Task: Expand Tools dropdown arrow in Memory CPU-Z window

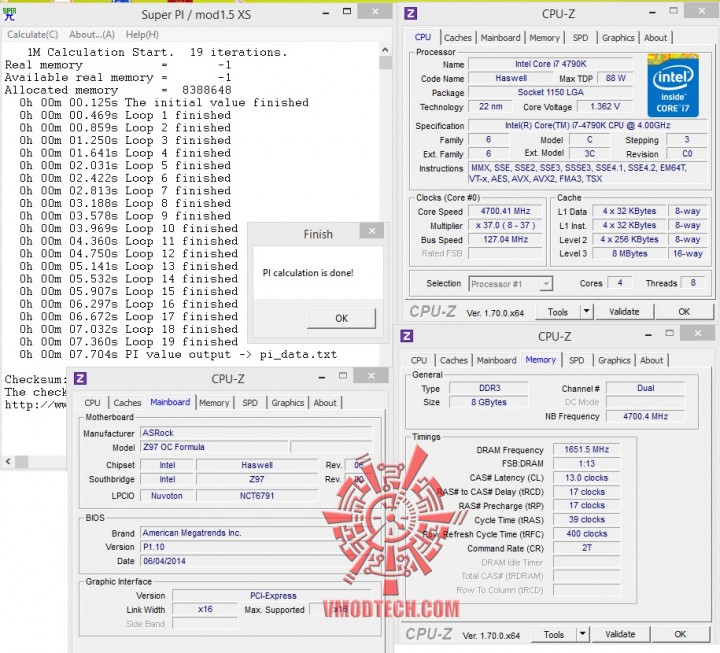Action: click(x=583, y=635)
